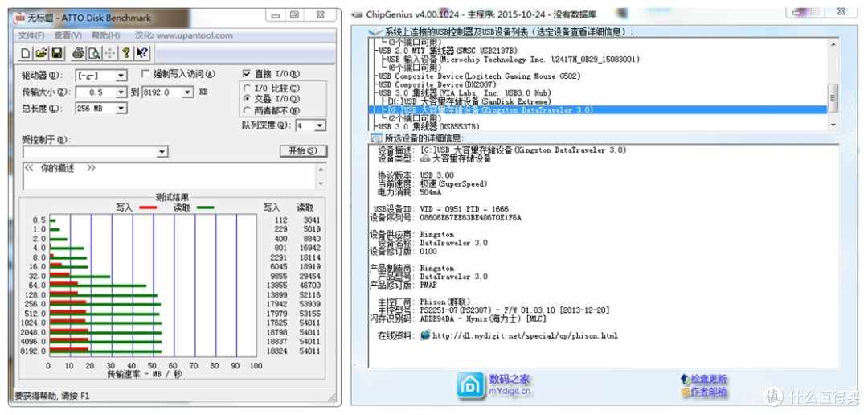Viewport: 868px width, 415px height.
Task: Click the 46700 read value for 64.0
Action: [x=309, y=285]
